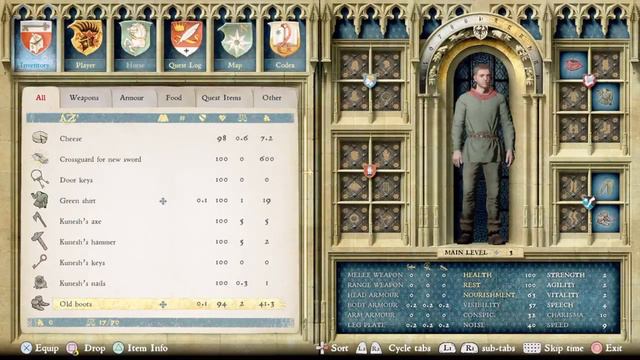The image size is (640, 360).
Task: Select the equipped red hood slot
Action: [x=573, y=65]
